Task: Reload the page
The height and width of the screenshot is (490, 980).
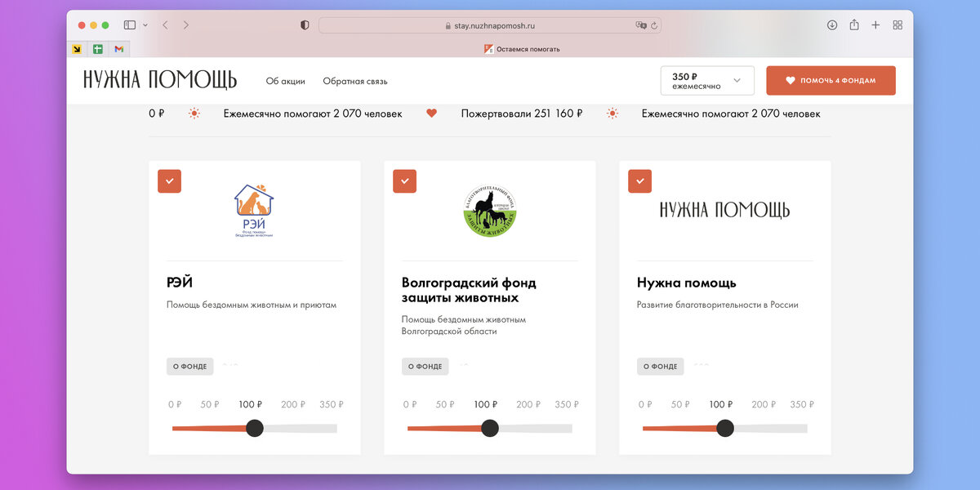Action: click(654, 25)
